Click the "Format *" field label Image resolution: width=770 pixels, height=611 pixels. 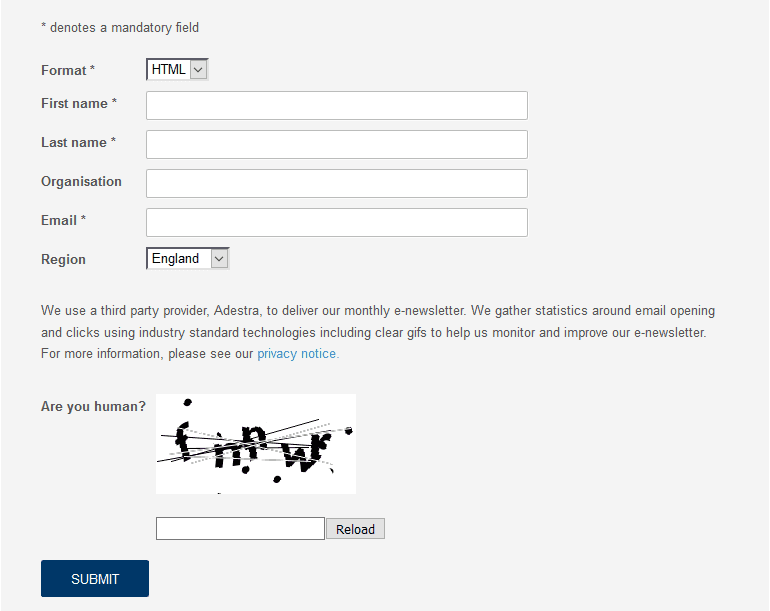pyautogui.click(x=68, y=70)
